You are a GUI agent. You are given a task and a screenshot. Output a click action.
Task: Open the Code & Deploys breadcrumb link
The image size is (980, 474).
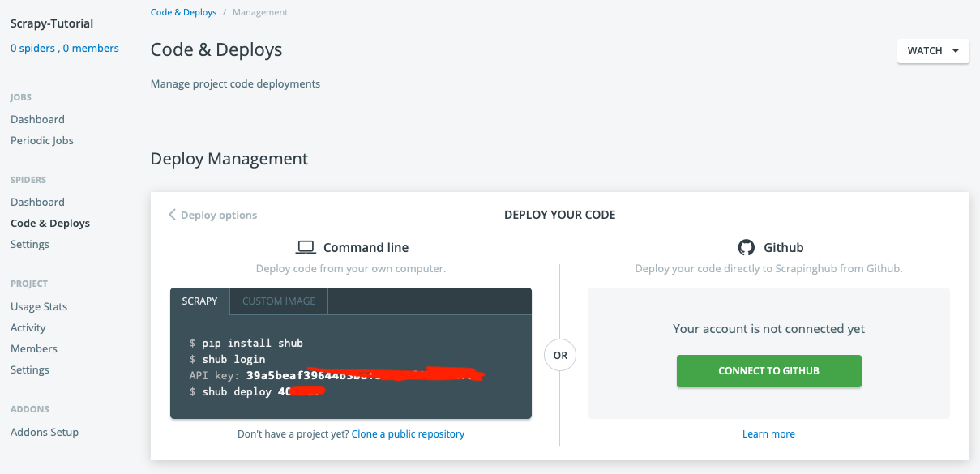(x=183, y=12)
